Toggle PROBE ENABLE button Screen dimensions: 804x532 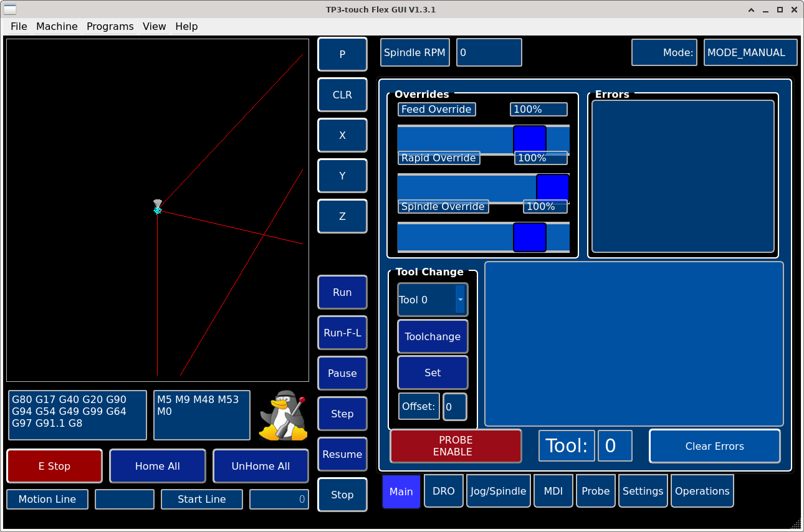456,446
